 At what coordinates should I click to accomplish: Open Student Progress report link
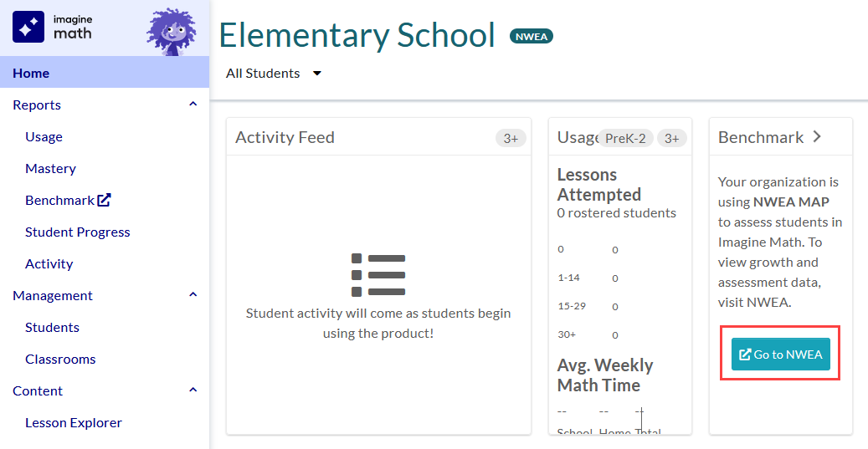pyautogui.click(x=77, y=232)
